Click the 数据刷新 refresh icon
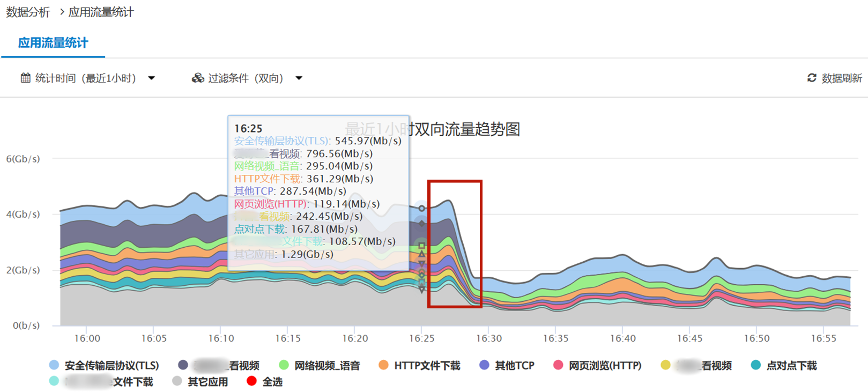The height and width of the screenshot is (392, 868). tap(812, 78)
